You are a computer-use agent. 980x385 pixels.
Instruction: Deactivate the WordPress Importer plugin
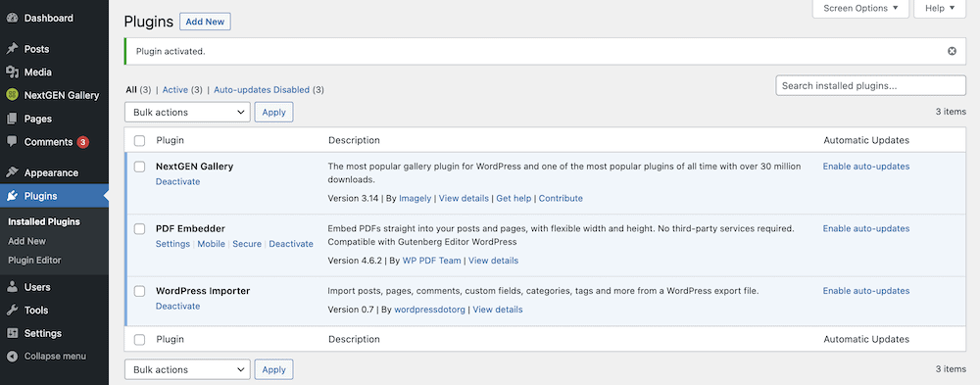[177, 306]
